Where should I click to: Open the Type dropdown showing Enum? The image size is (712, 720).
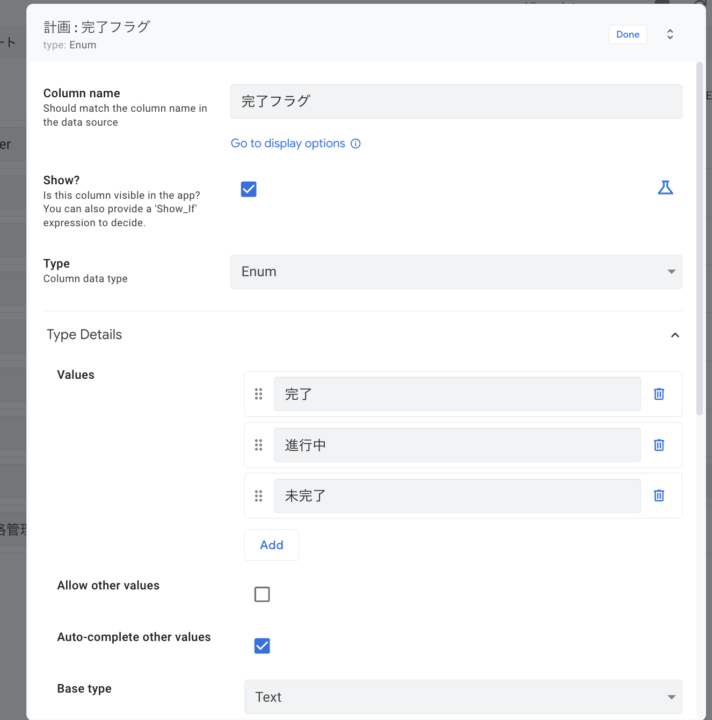pos(456,272)
